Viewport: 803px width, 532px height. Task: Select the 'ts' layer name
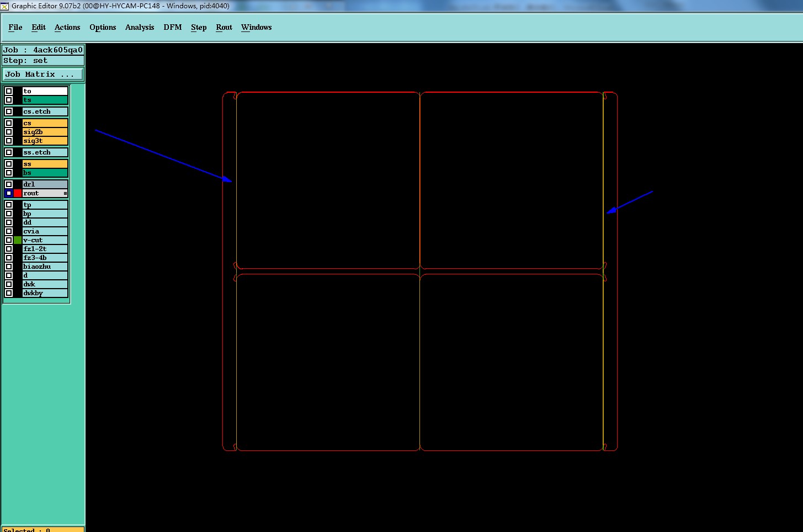[45, 100]
